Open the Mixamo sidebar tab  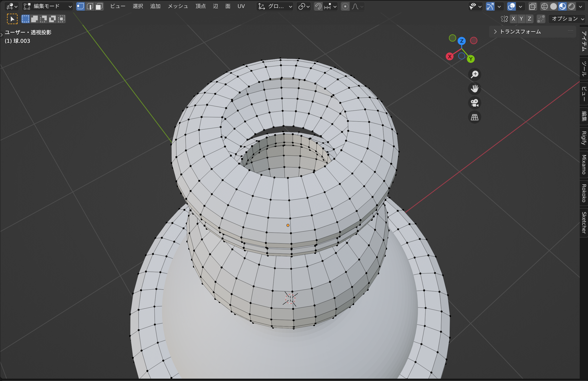(x=584, y=165)
